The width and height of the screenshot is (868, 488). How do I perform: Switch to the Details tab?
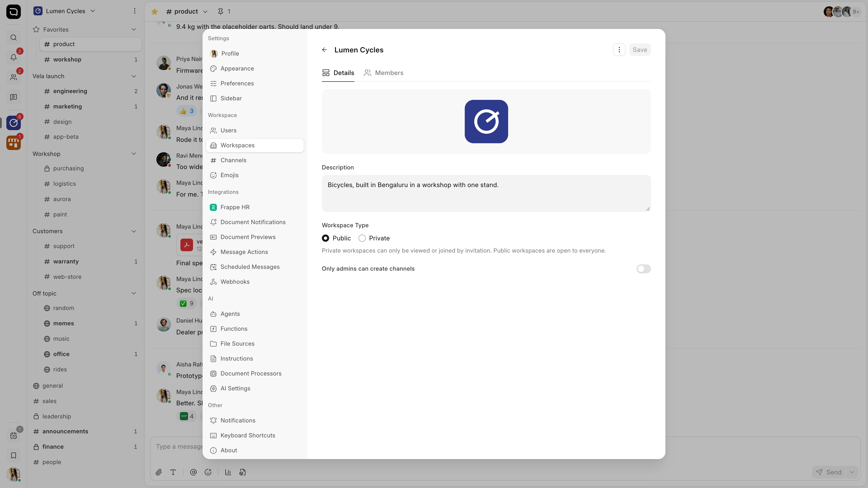coord(338,73)
